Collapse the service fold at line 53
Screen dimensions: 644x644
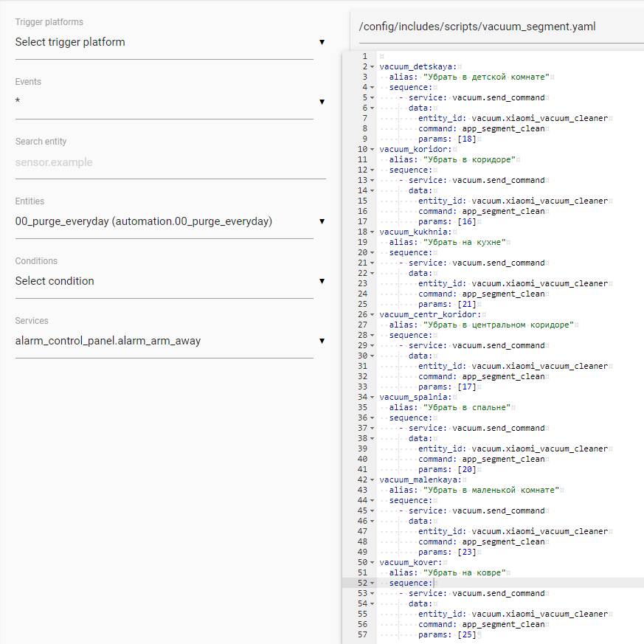click(x=372, y=594)
